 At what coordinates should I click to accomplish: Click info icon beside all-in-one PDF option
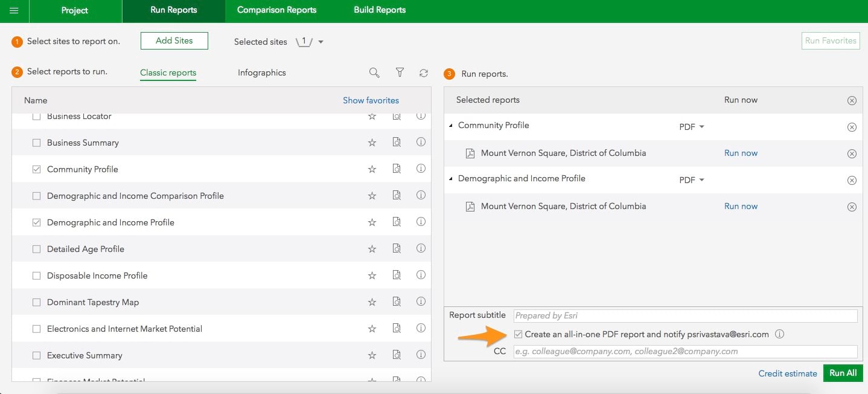(779, 334)
